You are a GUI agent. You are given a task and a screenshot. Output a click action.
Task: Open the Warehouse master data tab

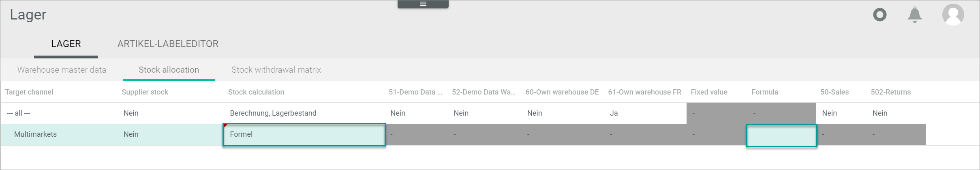pos(62,70)
